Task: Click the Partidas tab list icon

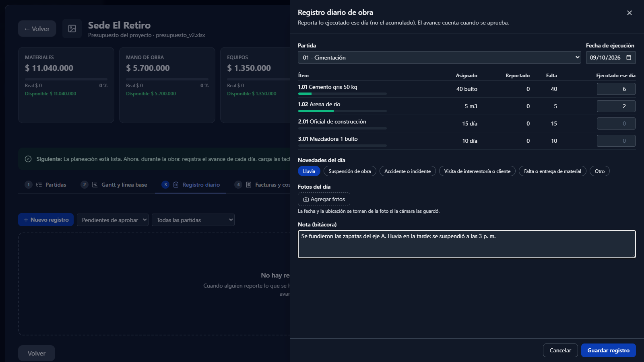Action: click(x=39, y=185)
